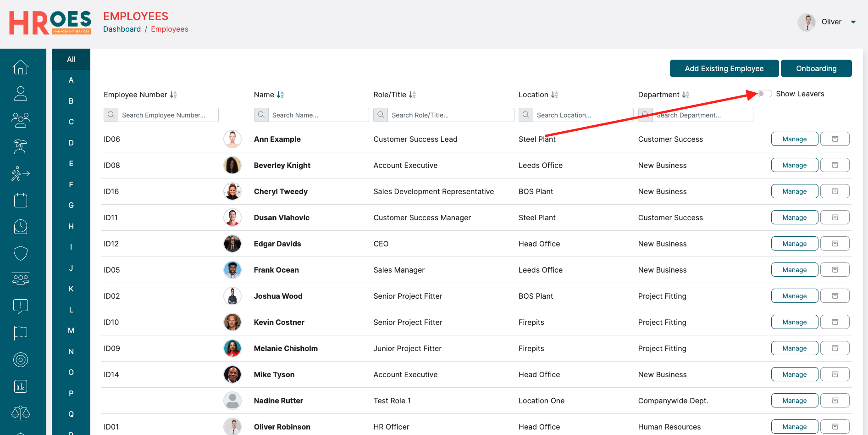This screenshot has width=868, height=435.
Task: Click the palm tree holiday icon
Action: 21,147
